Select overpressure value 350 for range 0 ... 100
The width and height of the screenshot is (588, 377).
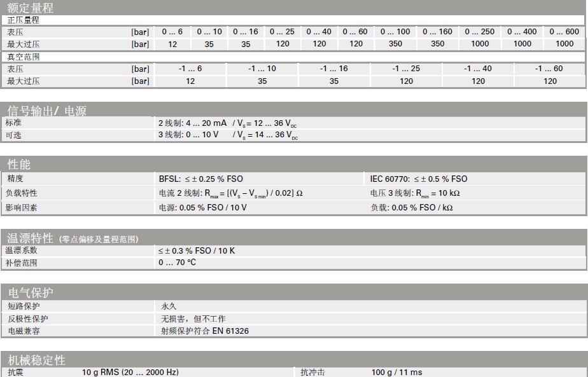[395, 44]
